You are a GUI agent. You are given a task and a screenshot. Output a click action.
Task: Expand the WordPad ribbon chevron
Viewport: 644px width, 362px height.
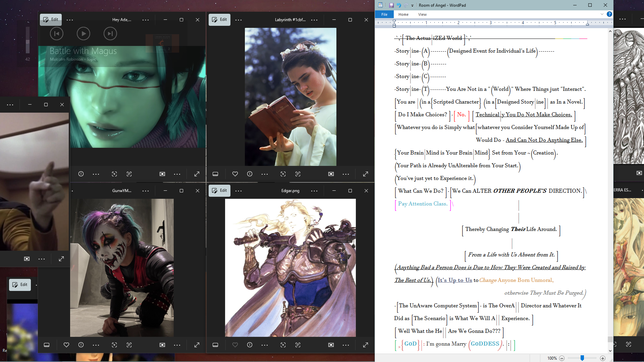[x=602, y=14]
